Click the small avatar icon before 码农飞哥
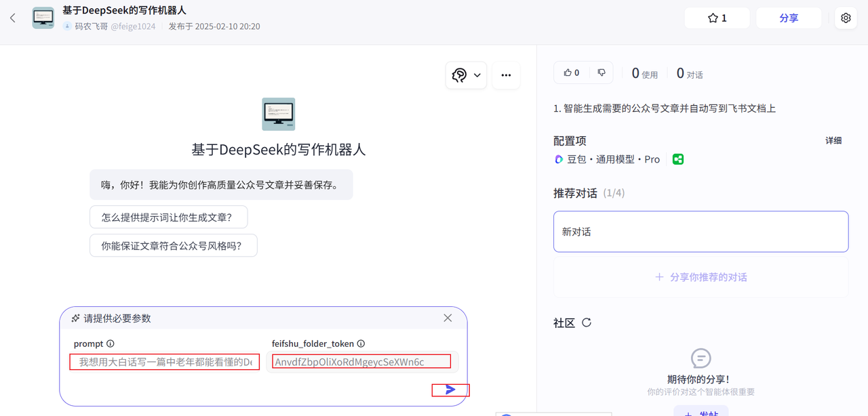 click(67, 26)
